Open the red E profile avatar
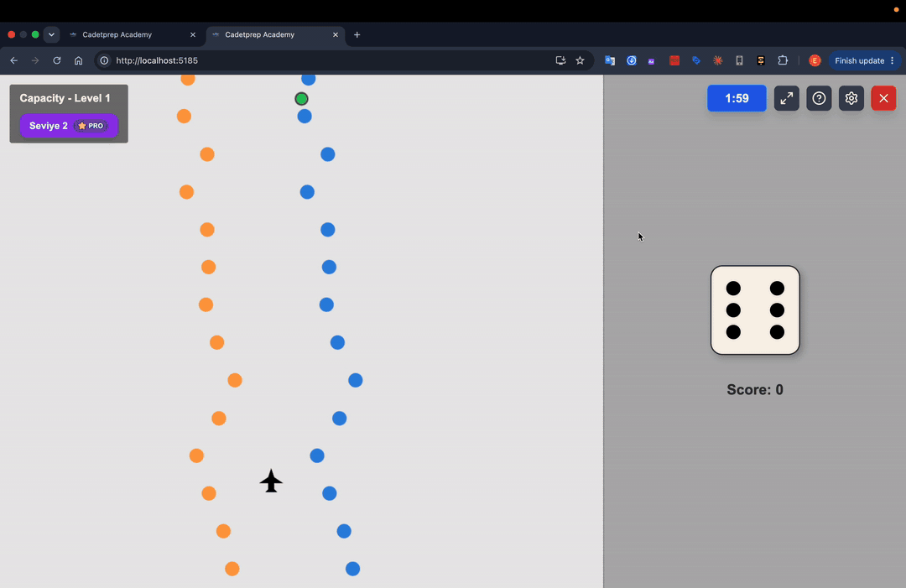The width and height of the screenshot is (906, 588). 815,60
